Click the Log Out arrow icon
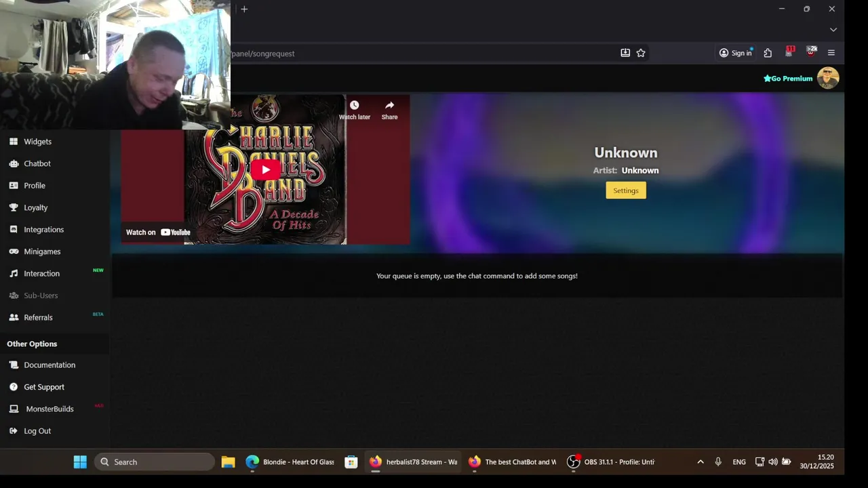This screenshot has height=488, width=868. point(14,431)
